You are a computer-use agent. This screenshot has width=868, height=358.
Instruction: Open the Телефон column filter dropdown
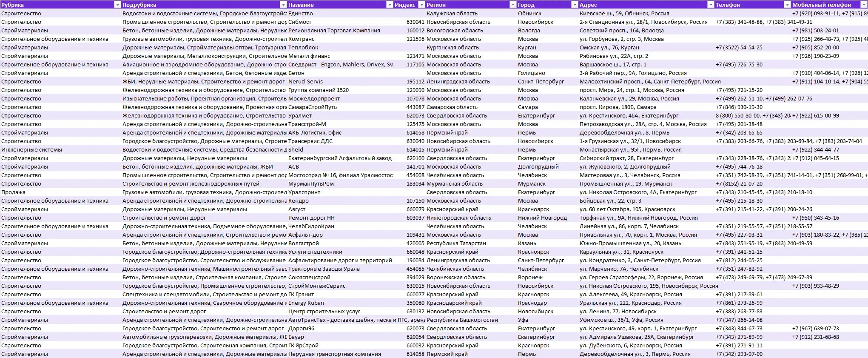[787, 5]
